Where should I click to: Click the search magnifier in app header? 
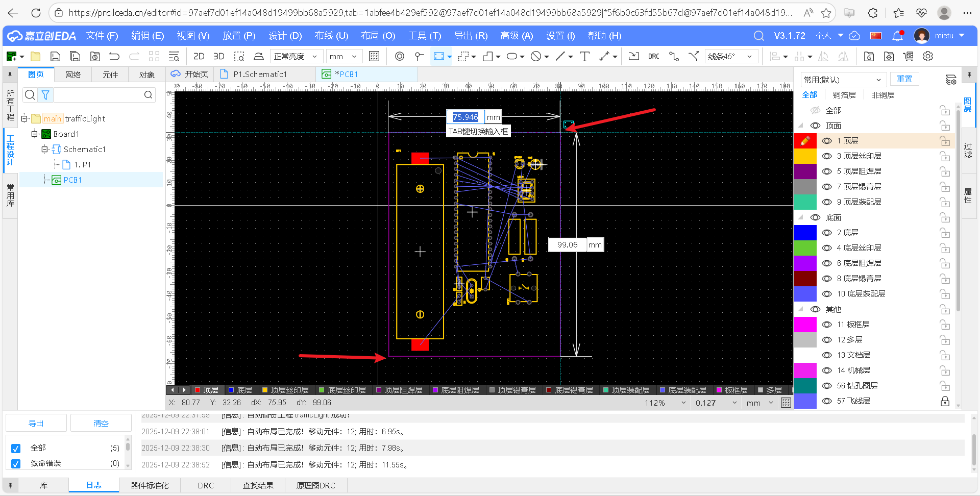[x=759, y=36]
